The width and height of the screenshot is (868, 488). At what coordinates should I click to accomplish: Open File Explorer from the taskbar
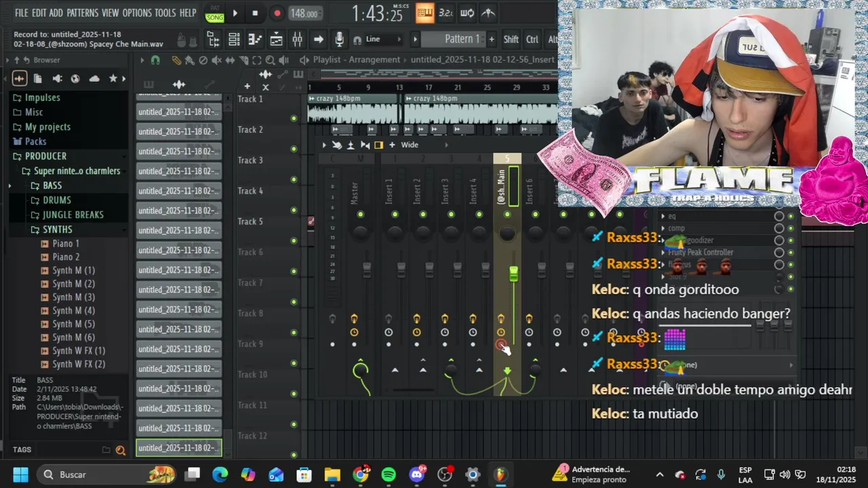tap(332, 474)
